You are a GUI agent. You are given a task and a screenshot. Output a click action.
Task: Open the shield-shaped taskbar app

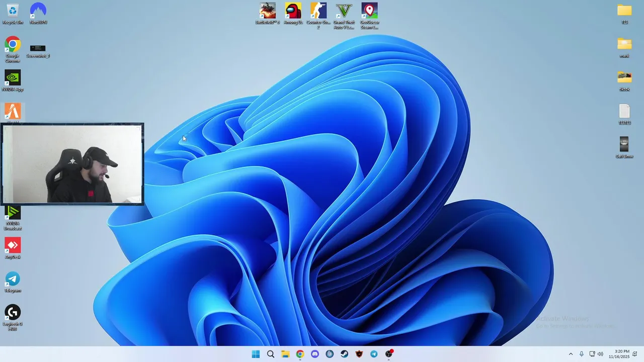(x=359, y=354)
